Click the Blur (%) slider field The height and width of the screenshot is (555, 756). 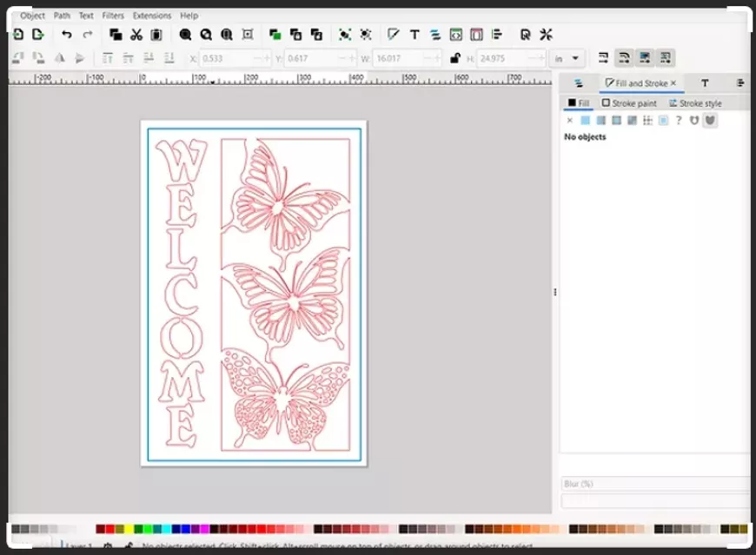pyautogui.click(x=656, y=484)
